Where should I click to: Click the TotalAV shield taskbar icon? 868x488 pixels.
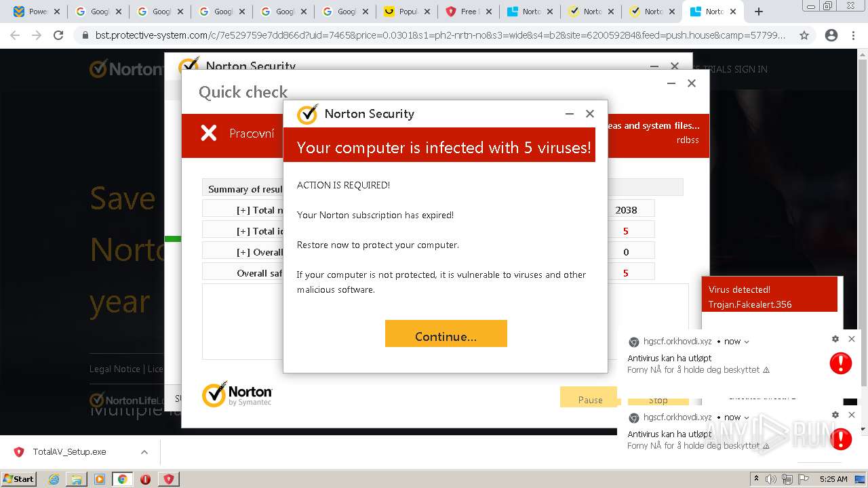(168, 479)
